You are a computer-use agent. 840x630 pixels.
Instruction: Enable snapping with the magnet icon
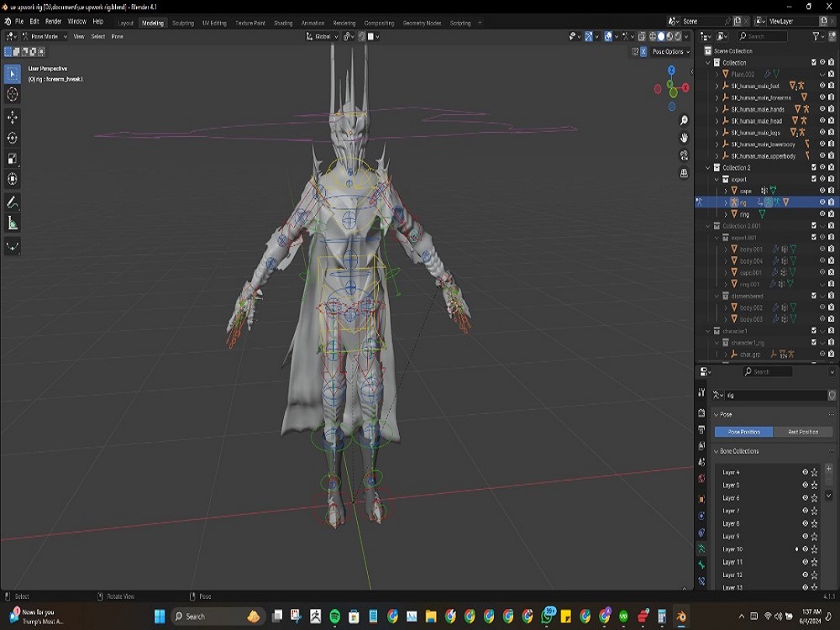coord(348,36)
